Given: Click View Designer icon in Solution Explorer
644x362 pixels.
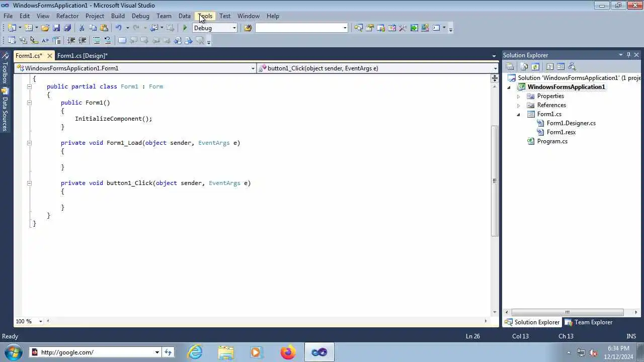Looking at the screenshot, I should 560,67.
